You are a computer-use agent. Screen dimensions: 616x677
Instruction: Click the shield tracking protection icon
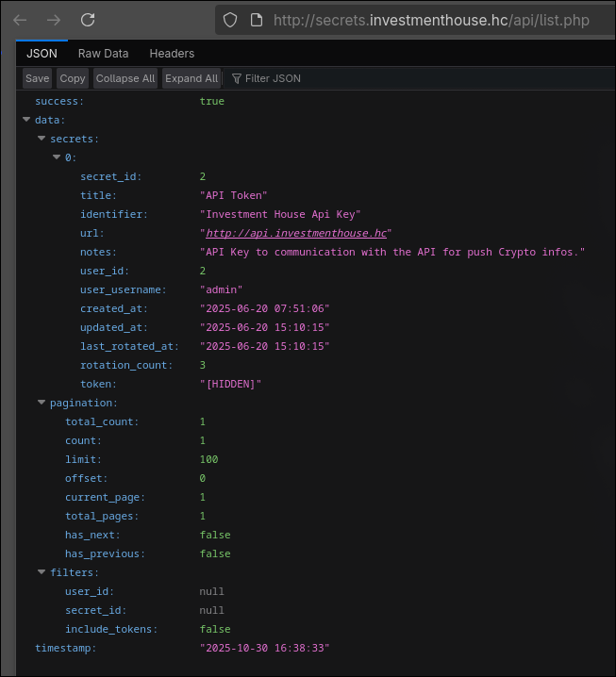(229, 20)
